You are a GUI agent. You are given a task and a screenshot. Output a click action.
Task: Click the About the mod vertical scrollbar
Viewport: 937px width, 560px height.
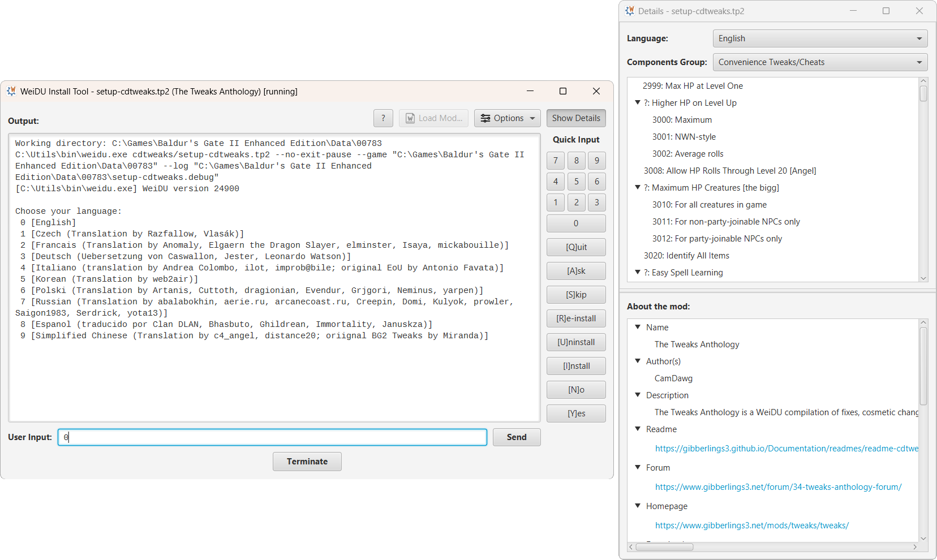(923, 367)
